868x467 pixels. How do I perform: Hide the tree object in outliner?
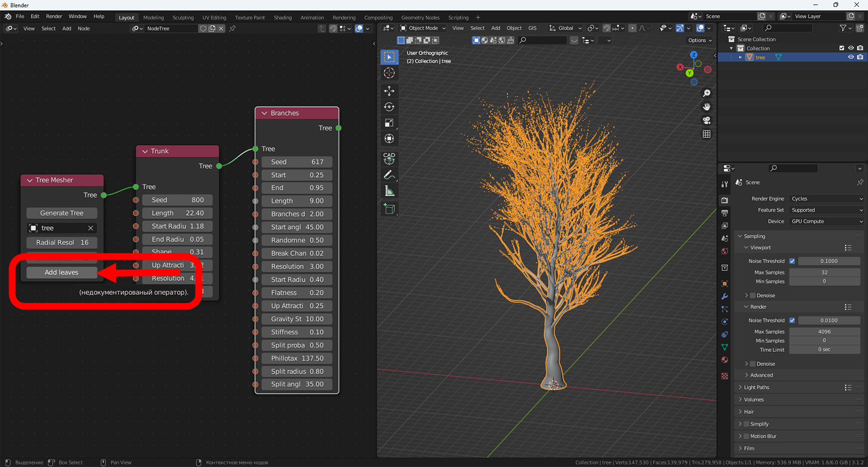click(x=851, y=57)
